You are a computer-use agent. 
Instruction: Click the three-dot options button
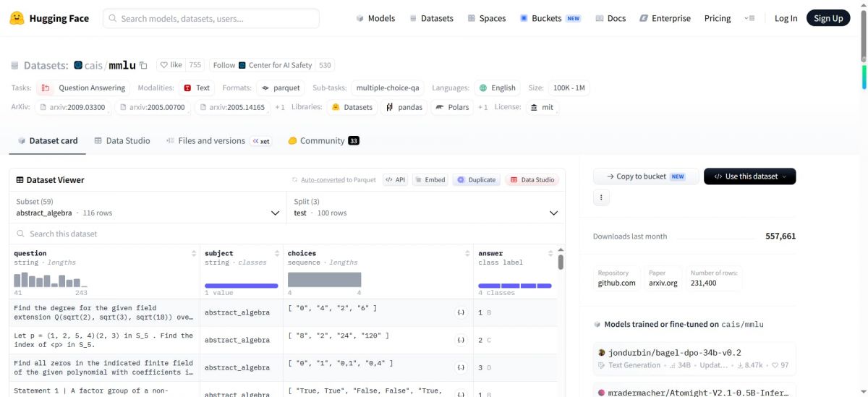601,197
